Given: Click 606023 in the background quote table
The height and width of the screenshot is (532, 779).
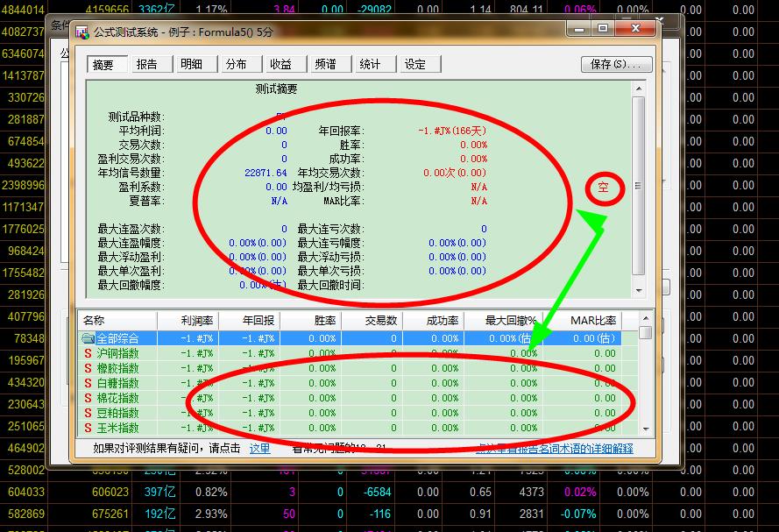Looking at the screenshot, I should [110, 493].
